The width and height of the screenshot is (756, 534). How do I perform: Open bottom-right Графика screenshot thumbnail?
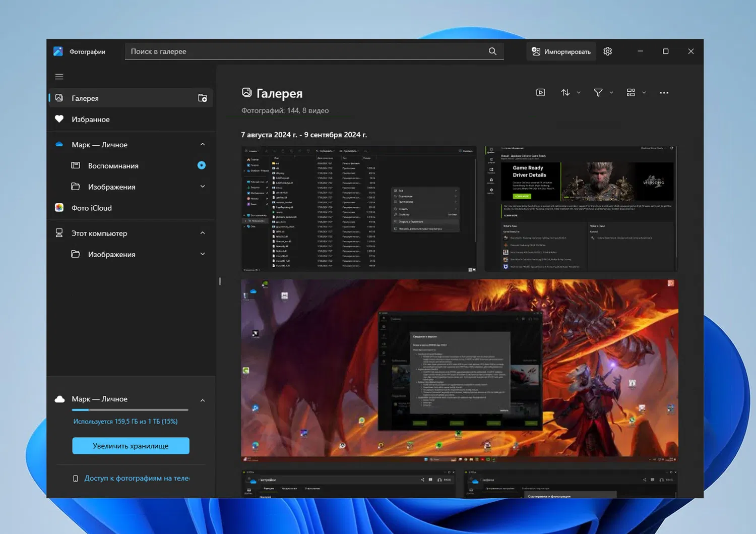click(x=571, y=484)
